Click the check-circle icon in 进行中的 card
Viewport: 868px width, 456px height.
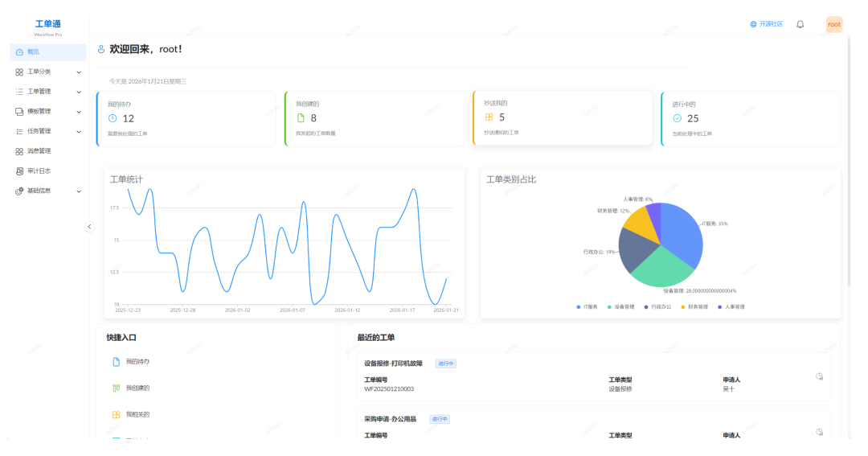[x=677, y=118]
